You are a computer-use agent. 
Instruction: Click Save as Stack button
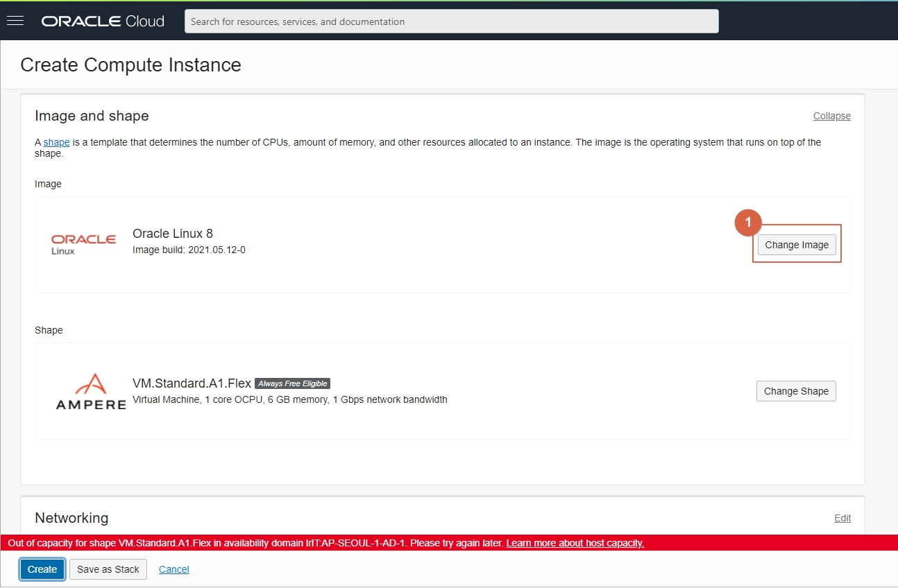[108, 569]
